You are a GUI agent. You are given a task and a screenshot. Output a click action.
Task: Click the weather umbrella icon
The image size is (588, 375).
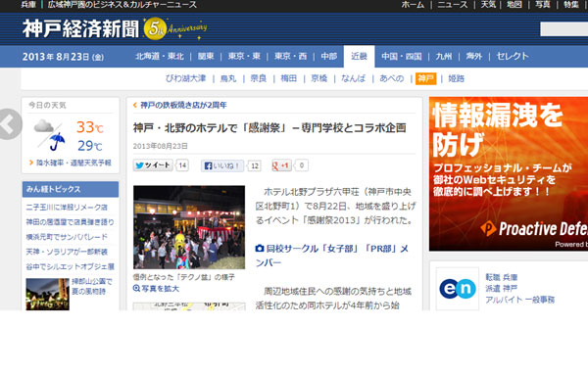[x=57, y=142]
